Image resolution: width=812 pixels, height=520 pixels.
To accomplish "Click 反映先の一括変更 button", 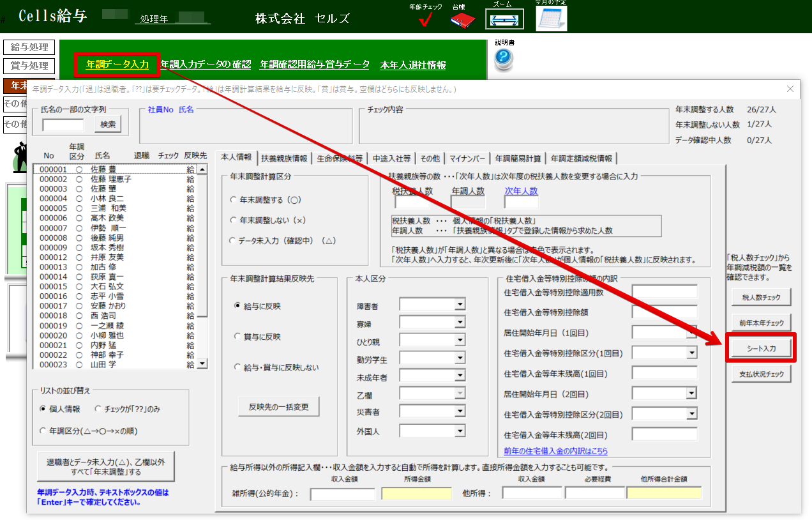I will pos(278,406).
